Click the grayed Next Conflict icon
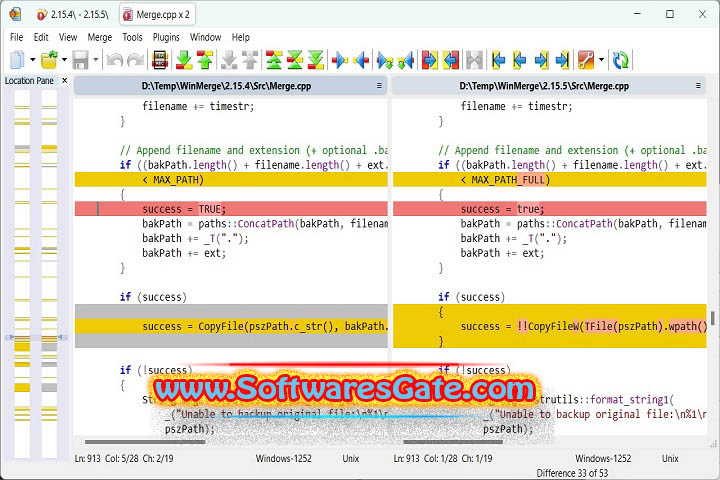 coord(229,60)
